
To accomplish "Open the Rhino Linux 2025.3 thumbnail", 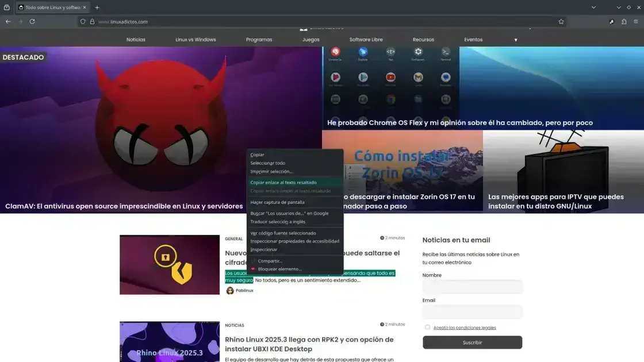I will click(170, 342).
